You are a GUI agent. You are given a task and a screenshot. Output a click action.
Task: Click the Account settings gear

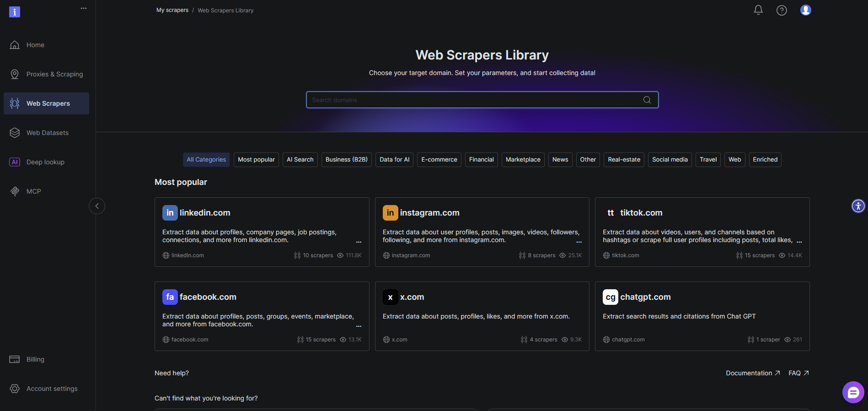(15, 389)
